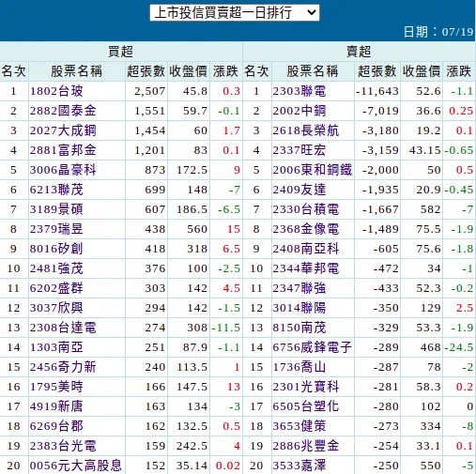Open stock link 6213聯茂

(56, 190)
